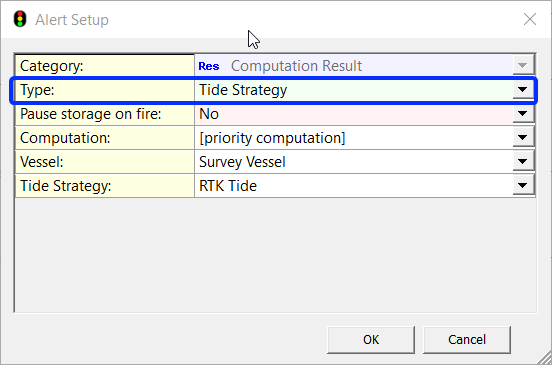Click the Cancel button
Screen dimensions: 552x365
pos(467,340)
